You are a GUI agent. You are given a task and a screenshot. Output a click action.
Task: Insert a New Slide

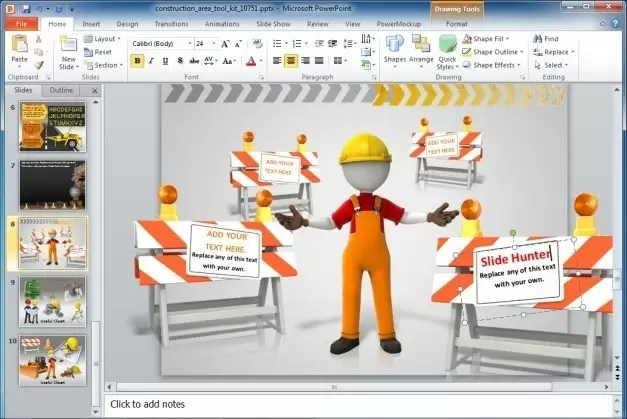[x=67, y=50]
